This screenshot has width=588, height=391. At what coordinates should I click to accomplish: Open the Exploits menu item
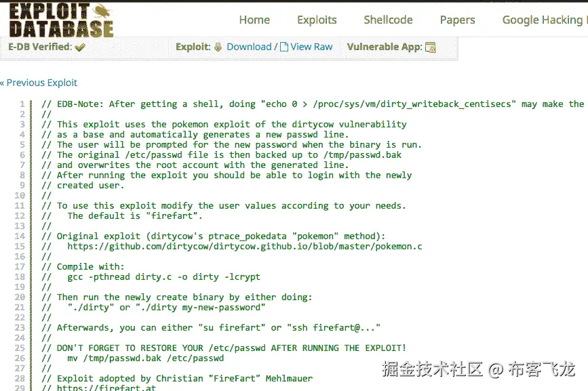click(317, 20)
